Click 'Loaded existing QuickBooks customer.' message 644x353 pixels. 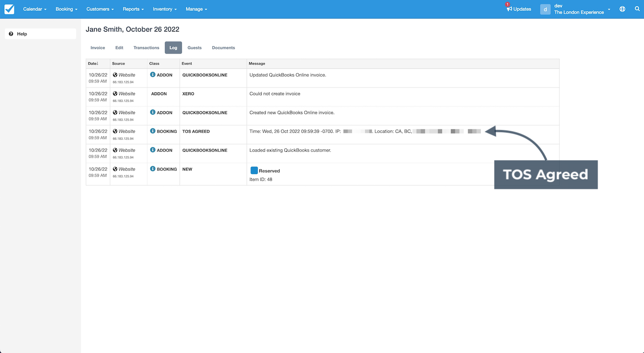click(290, 150)
